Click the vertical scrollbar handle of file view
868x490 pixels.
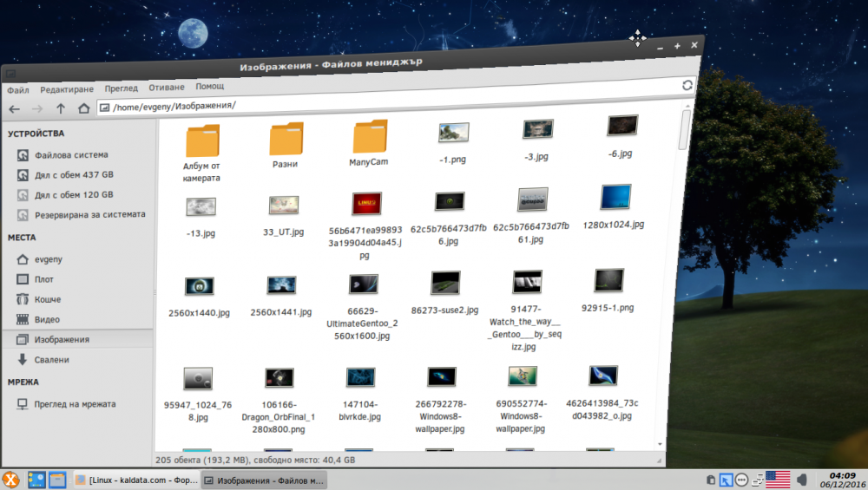pyautogui.click(x=686, y=129)
